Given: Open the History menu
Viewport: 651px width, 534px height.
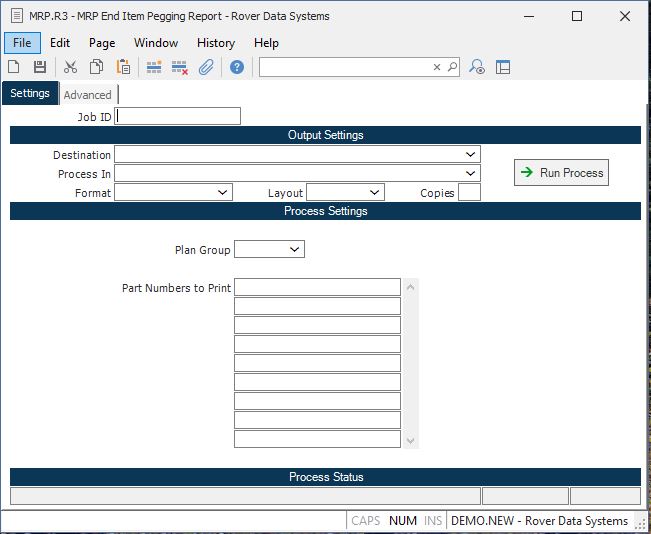Looking at the screenshot, I should [x=215, y=43].
